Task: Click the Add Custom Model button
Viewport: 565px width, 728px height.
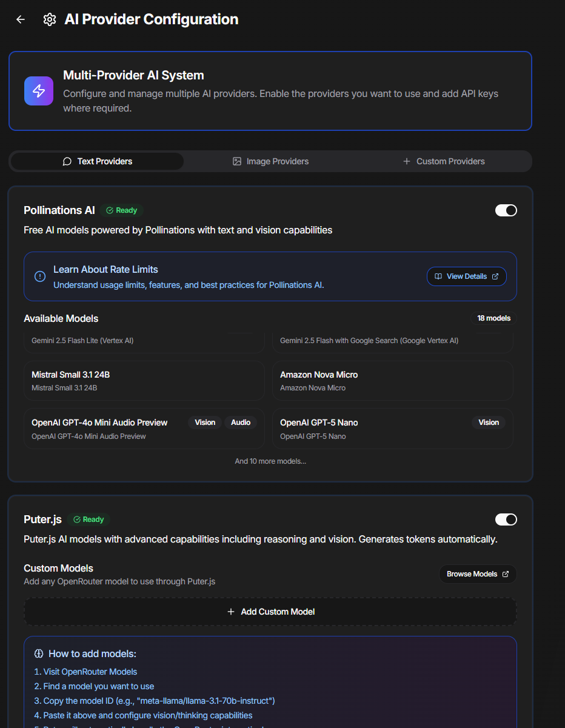Action: tap(270, 612)
